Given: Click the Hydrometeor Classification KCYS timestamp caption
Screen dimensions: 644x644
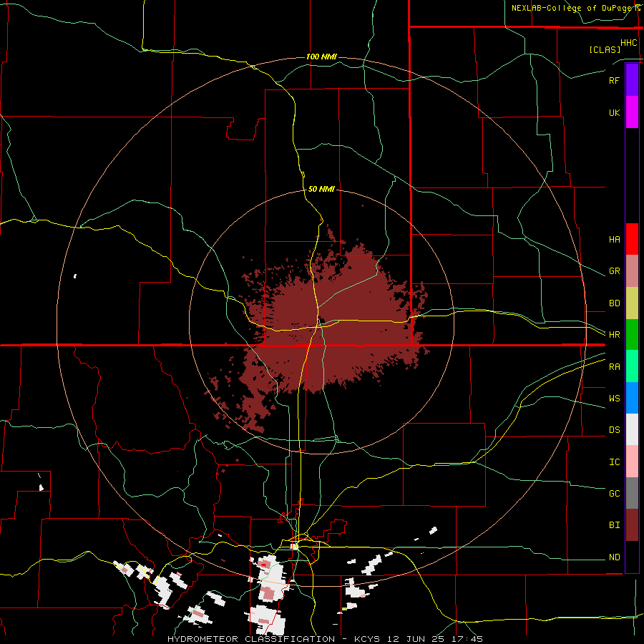Looking at the screenshot, I should click(325, 639).
